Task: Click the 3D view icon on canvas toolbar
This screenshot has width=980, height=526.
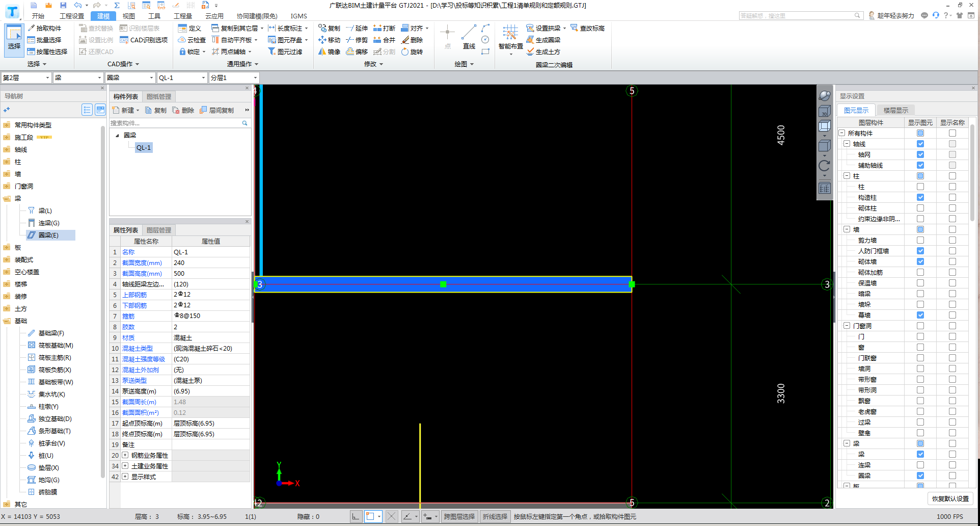Action: (824, 111)
